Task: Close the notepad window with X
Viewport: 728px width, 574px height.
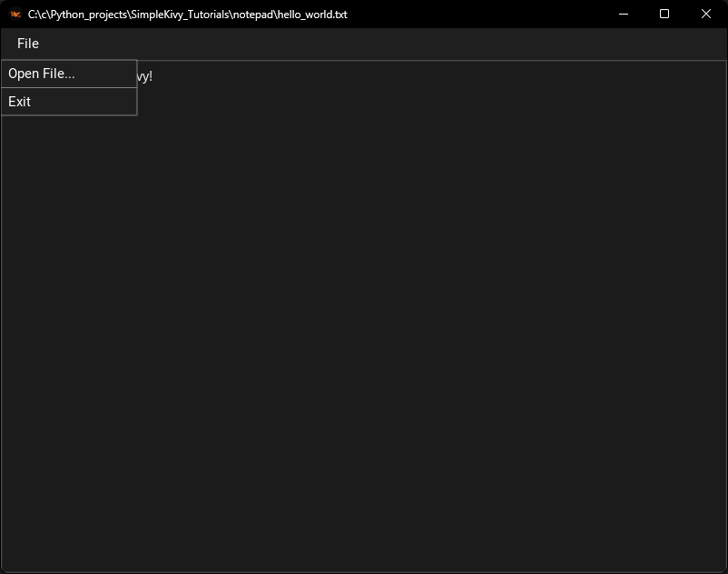Action: pyautogui.click(x=706, y=15)
